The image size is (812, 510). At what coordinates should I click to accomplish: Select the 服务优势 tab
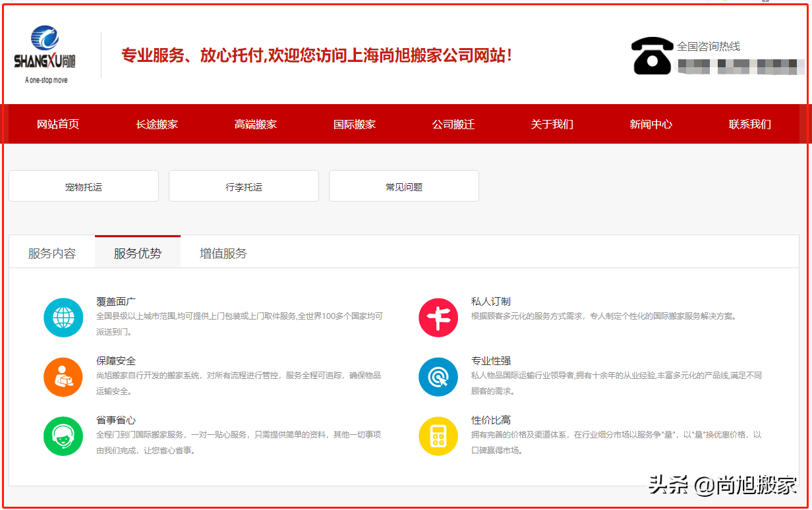point(138,253)
